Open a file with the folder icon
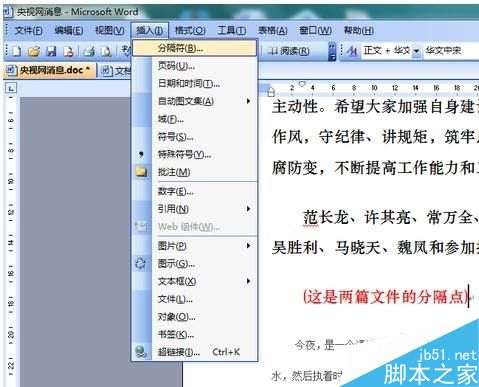The width and height of the screenshot is (479, 387). 34,51
